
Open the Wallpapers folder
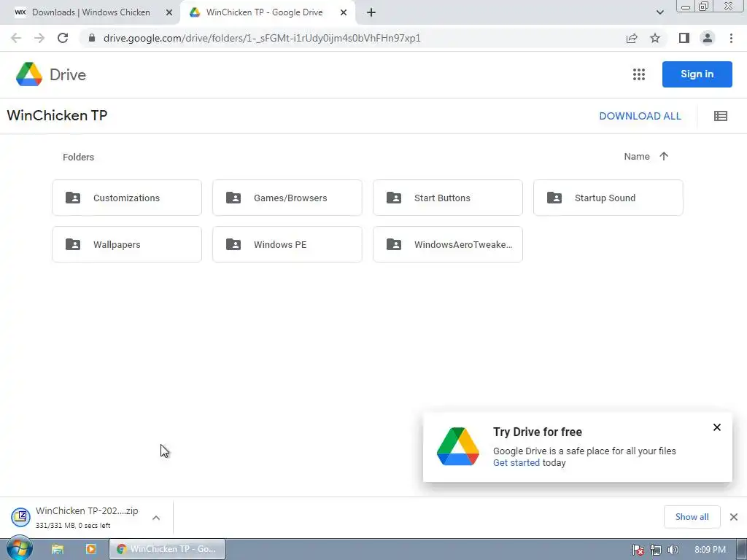click(127, 244)
